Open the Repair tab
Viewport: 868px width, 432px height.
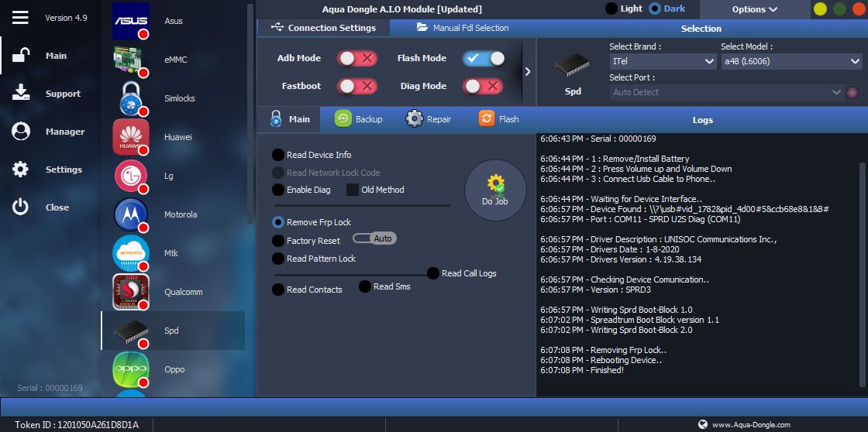(429, 119)
